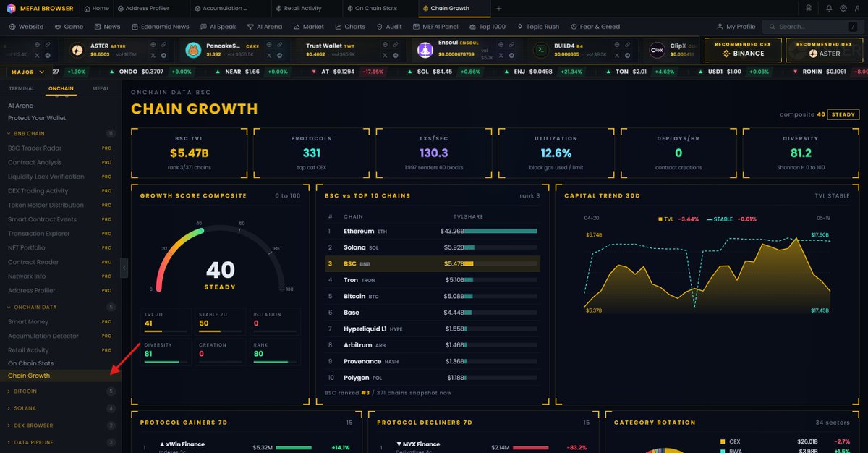Screen dimensions: 868x453
Task: Select the Ethereum row in chains table
Action: (433, 231)
